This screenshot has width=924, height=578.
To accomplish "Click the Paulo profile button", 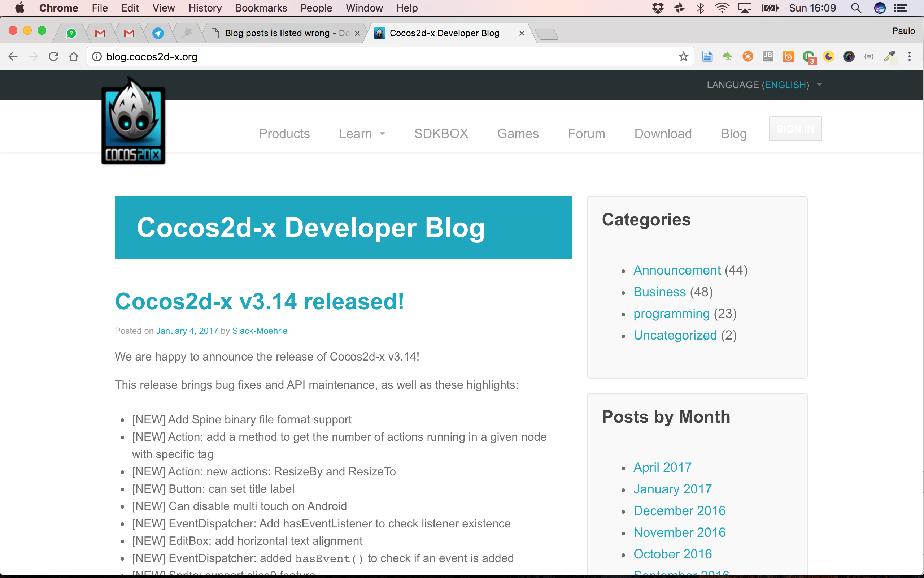I will (903, 31).
